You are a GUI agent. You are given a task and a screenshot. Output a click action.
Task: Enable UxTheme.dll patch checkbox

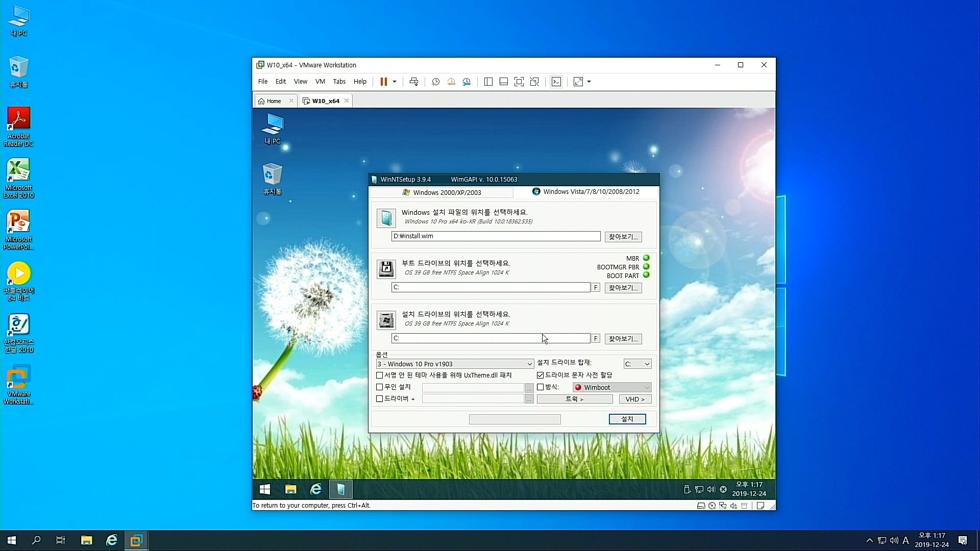379,375
